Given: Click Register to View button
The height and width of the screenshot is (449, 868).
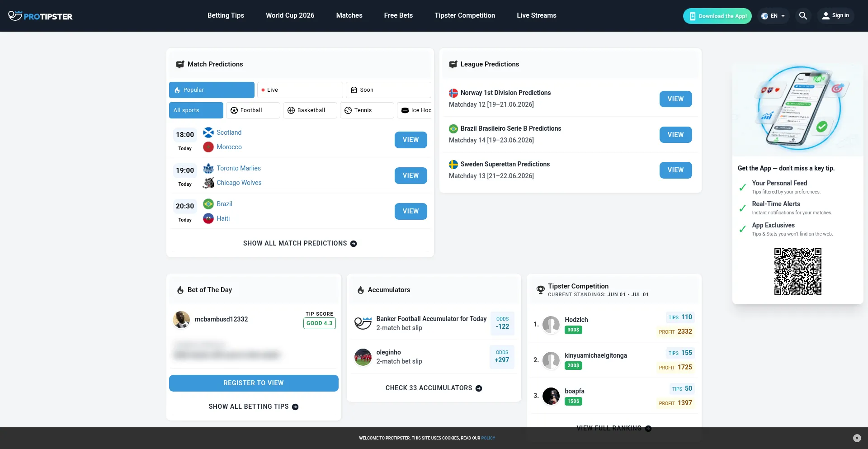Looking at the screenshot, I should (x=254, y=383).
